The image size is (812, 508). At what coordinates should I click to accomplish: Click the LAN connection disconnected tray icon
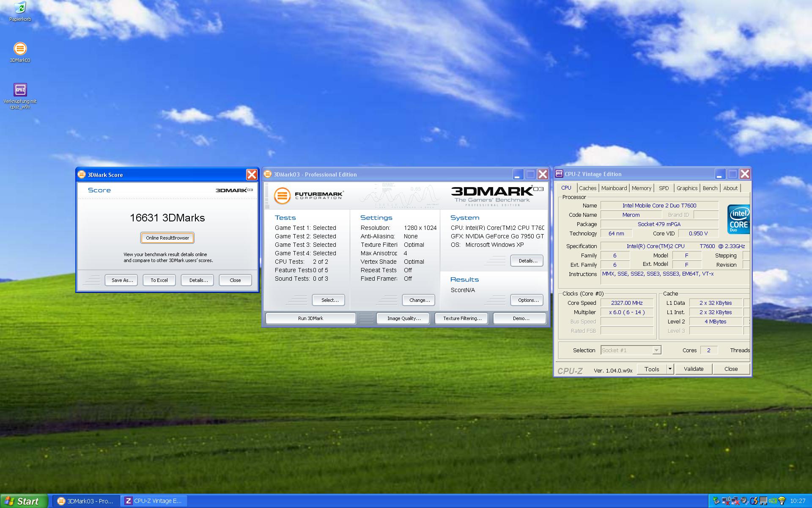click(735, 501)
